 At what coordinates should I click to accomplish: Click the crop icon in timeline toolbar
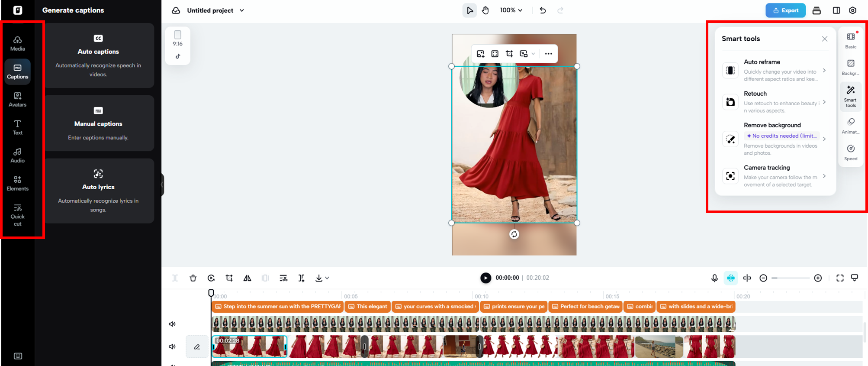229,278
